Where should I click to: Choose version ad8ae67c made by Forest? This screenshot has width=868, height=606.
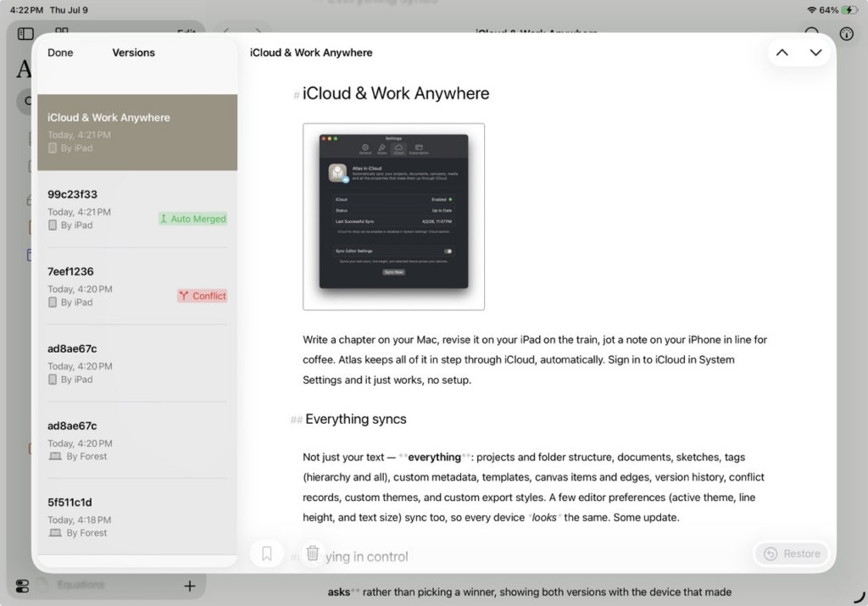tap(137, 440)
